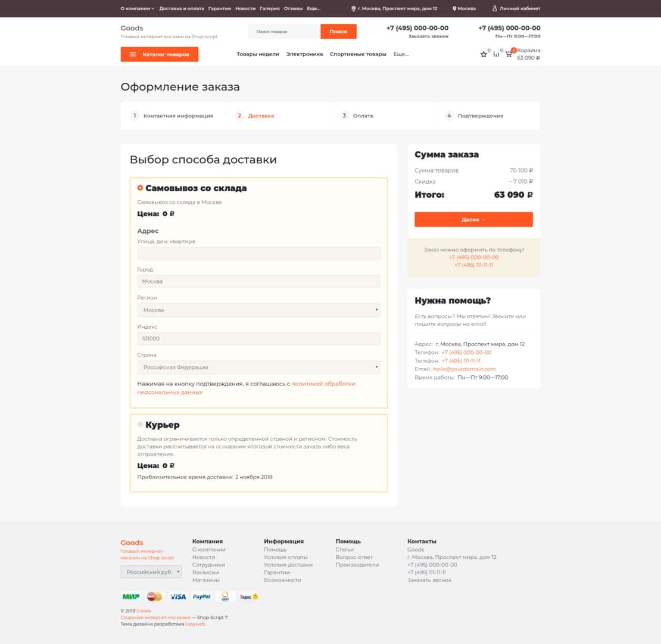This screenshot has height=644, width=661.
Task: Click the PayPal payment logo in footer
Action: [201, 596]
